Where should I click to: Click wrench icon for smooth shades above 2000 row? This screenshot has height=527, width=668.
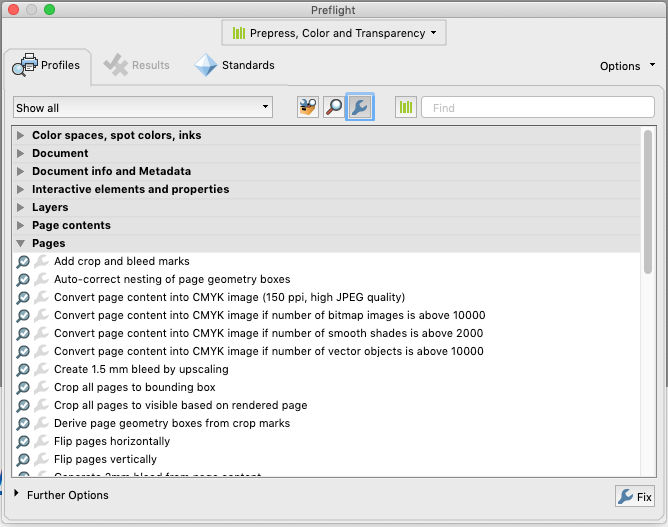[x=41, y=333]
